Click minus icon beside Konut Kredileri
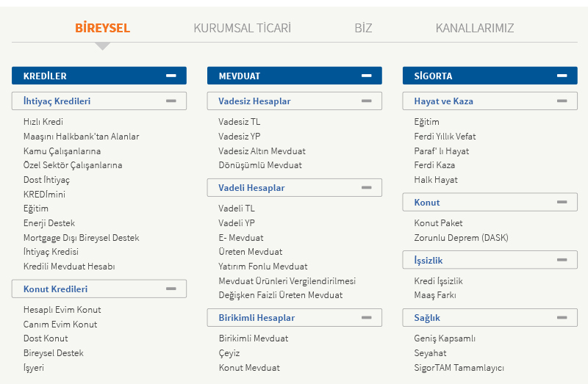This screenshot has width=588, height=384. click(x=171, y=289)
